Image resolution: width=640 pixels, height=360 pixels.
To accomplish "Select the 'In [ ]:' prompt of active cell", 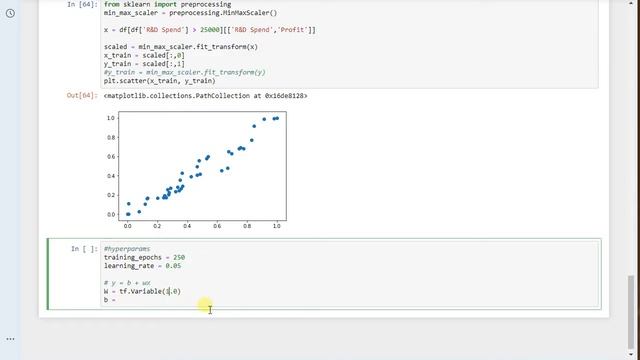I will [84, 249].
